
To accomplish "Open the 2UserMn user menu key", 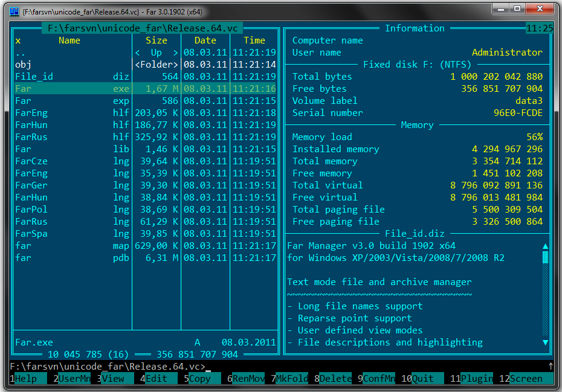I will pyautogui.click(x=72, y=378).
